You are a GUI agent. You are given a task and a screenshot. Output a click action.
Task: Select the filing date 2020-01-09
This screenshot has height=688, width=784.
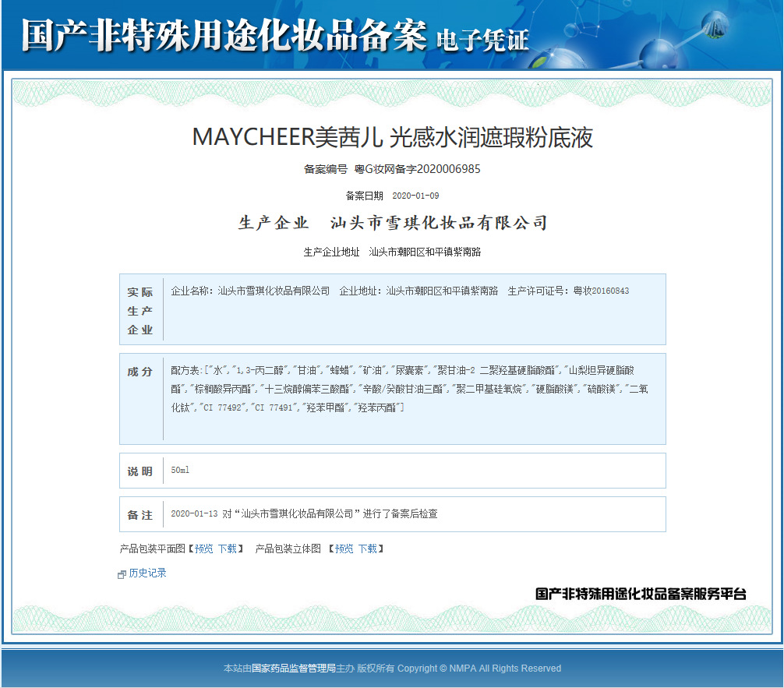(x=415, y=196)
